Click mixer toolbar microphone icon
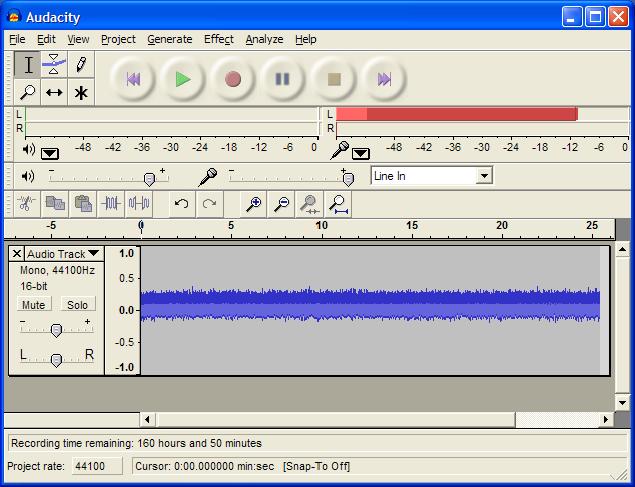The image size is (635, 487). point(207,177)
